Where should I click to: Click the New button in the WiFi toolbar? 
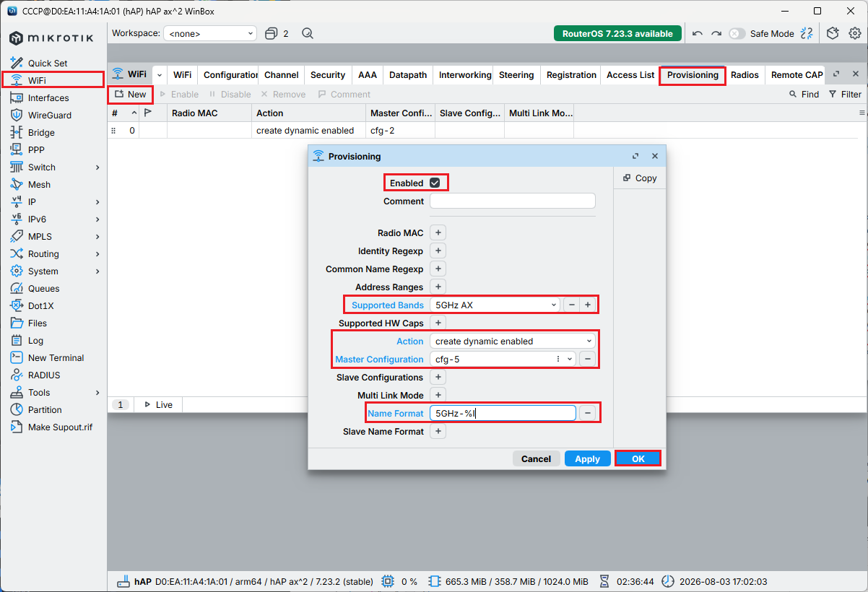pyautogui.click(x=130, y=94)
